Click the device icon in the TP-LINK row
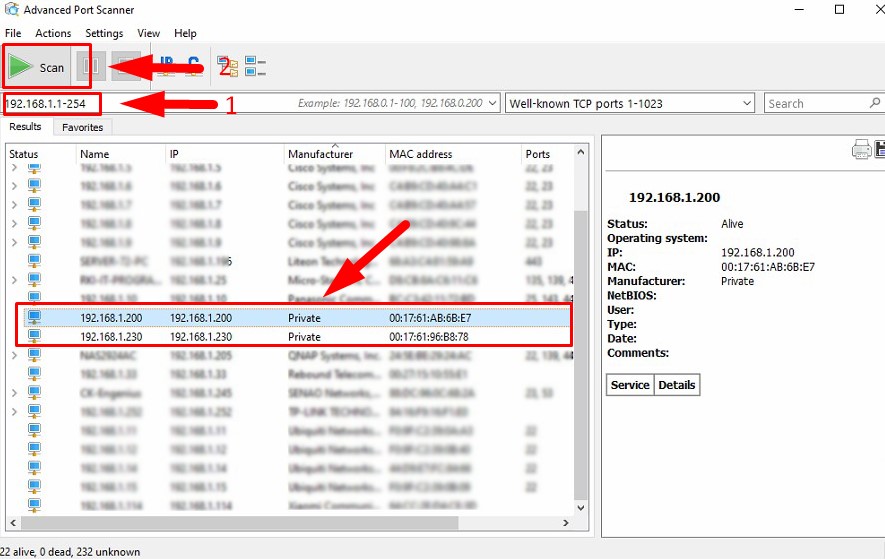Viewport: 885px width, 559px height. pyautogui.click(x=34, y=412)
